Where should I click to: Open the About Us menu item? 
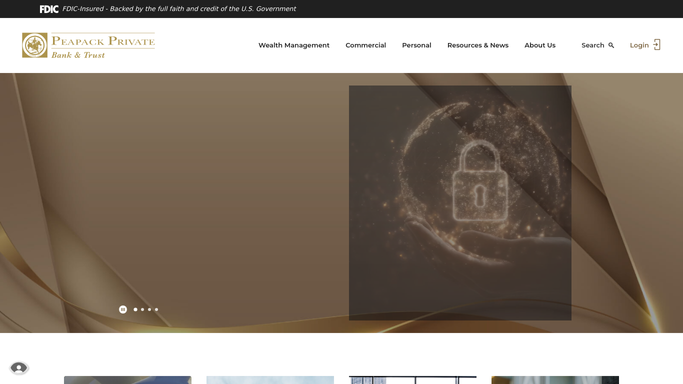tap(540, 45)
